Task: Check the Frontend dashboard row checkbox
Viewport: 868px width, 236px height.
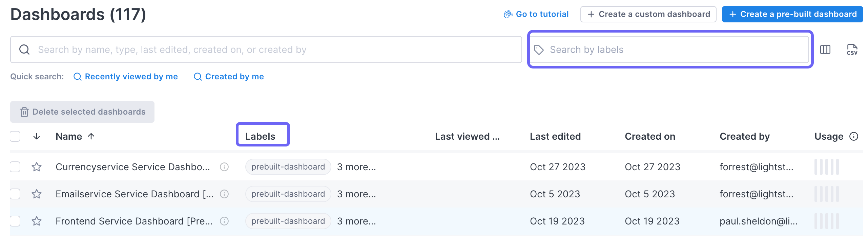Action: [15, 221]
